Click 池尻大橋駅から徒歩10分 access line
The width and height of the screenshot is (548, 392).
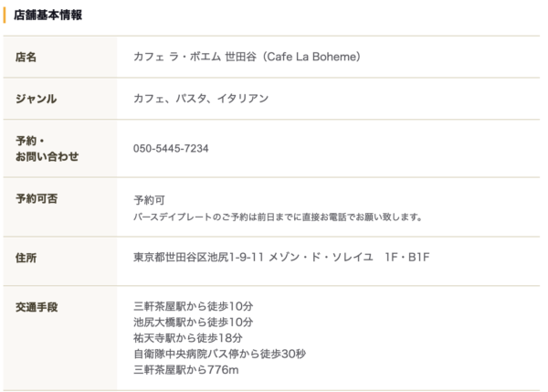pos(194,322)
